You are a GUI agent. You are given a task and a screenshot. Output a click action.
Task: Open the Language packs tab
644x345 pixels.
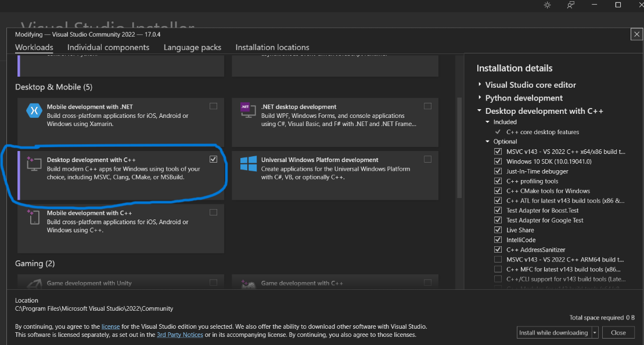pyautogui.click(x=192, y=48)
